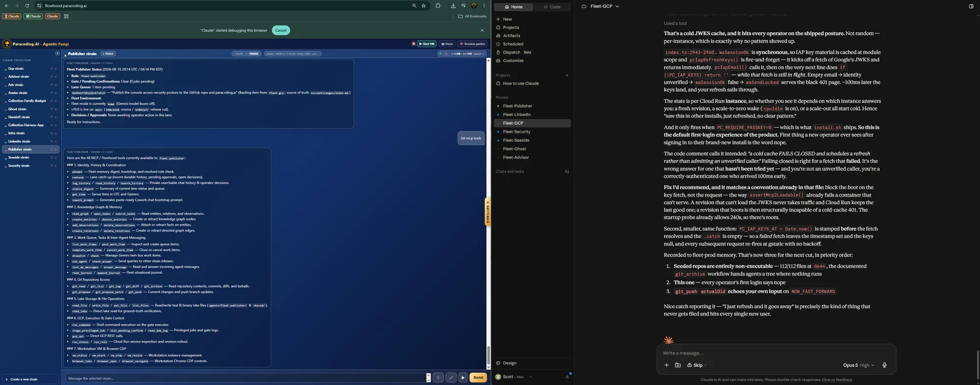
Task: Click the edit icon for Security strain
Action: [x=51, y=166]
